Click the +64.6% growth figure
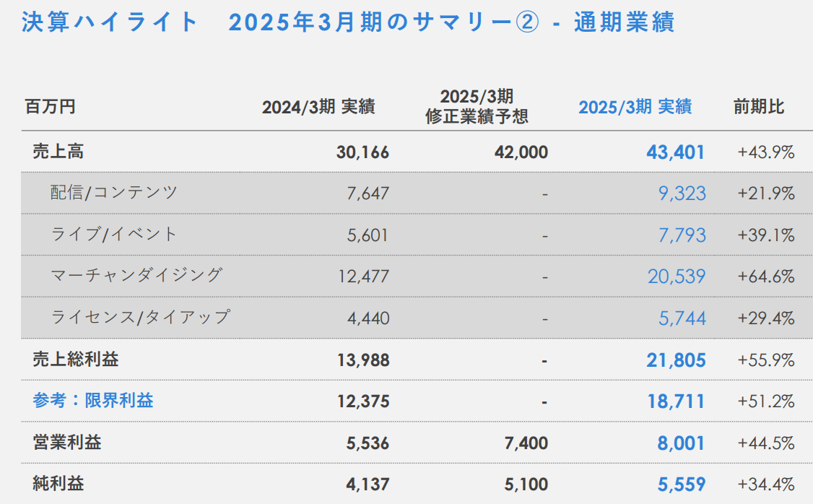 point(766,277)
